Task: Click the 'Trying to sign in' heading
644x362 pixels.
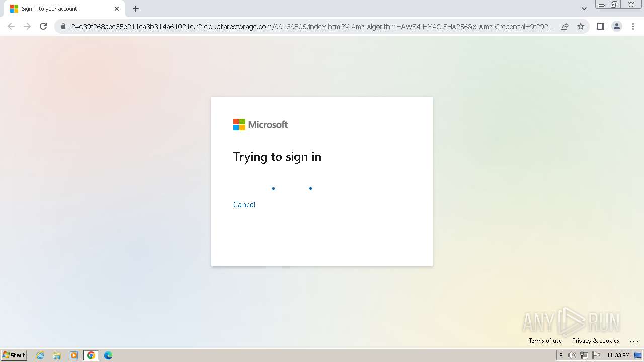Action: tap(277, 157)
